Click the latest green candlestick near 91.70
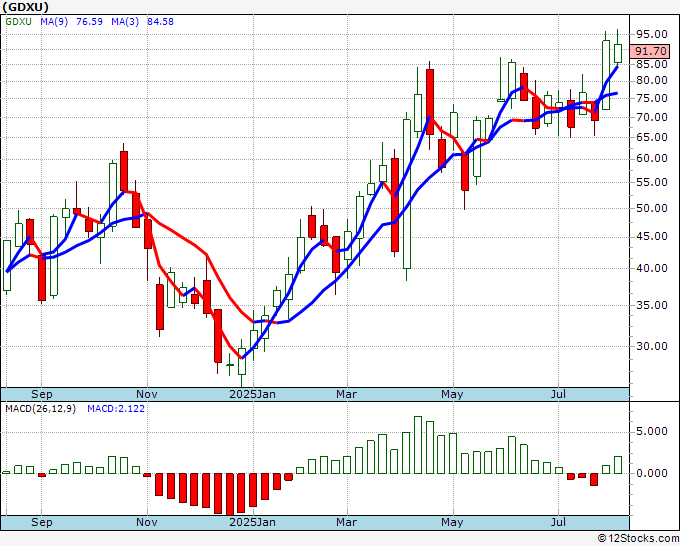The height and width of the screenshot is (546, 680). point(618,53)
